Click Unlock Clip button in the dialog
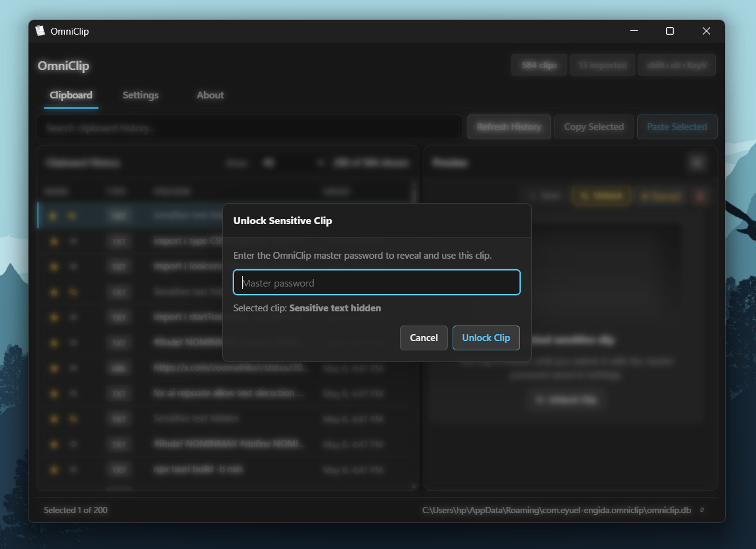 click(486, 338)
